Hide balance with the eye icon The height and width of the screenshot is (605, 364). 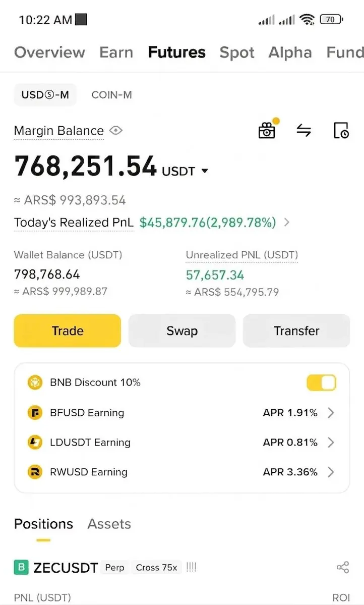pyautogui.click(x=115, y=130)
